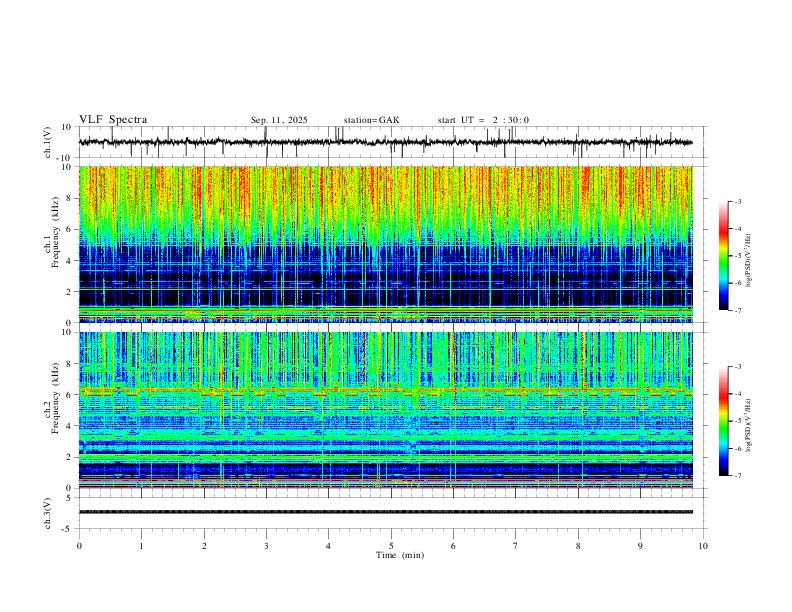Click the '8' kHz tick on ch.1 axis

point(70,198)
